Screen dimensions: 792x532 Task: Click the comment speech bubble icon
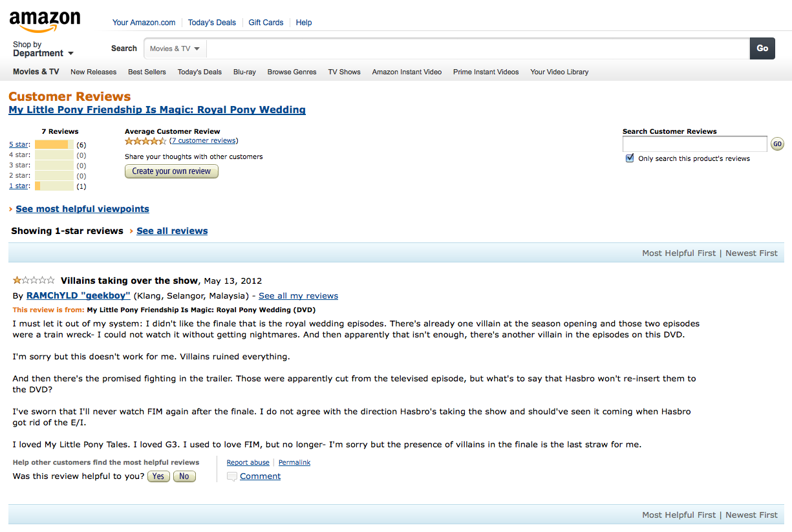pyautogui.click(x=232, y=476)
